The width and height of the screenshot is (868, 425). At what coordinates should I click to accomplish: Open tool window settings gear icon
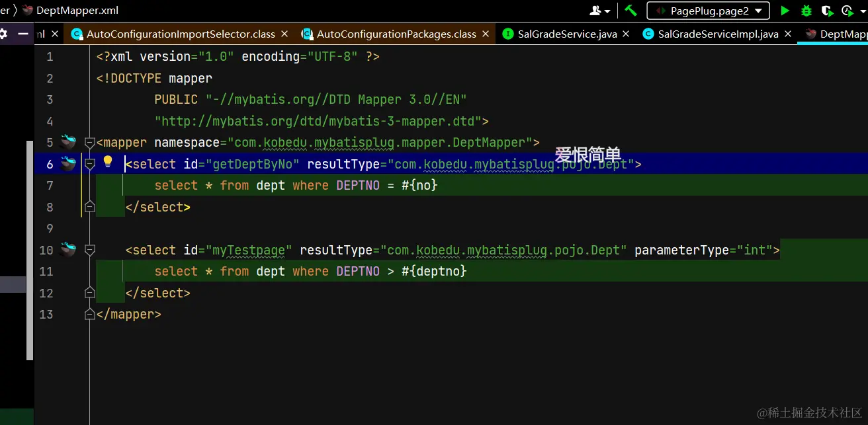[x=3, y=34]
